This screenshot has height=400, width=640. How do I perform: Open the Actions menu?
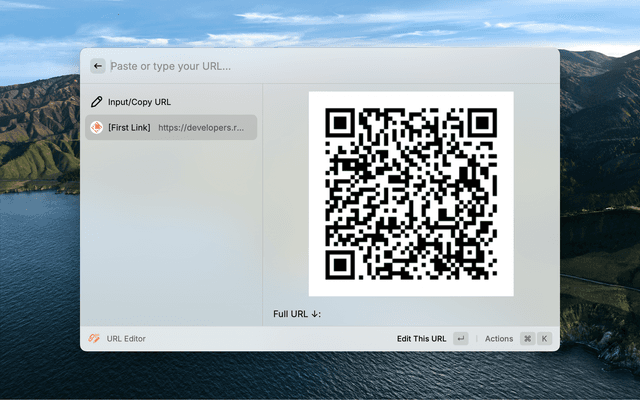[x=499, y=339]
